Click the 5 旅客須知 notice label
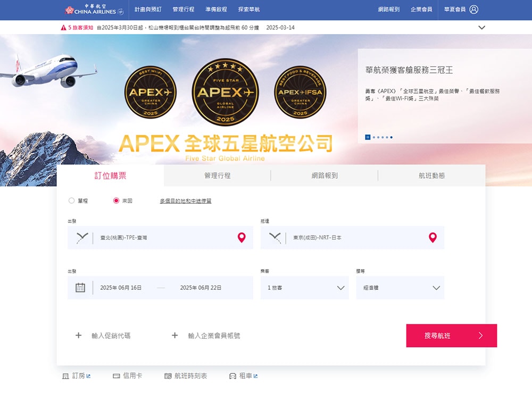This screenshot has width=532, height=400. [x=81, y=28]
